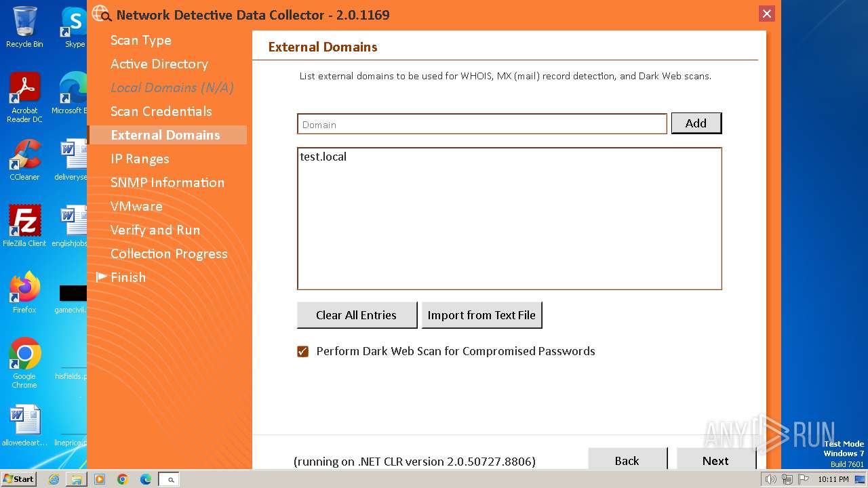This screenshot has width=868, height=488.
Task: Click the Next button
Action: [x=716, y=459]
